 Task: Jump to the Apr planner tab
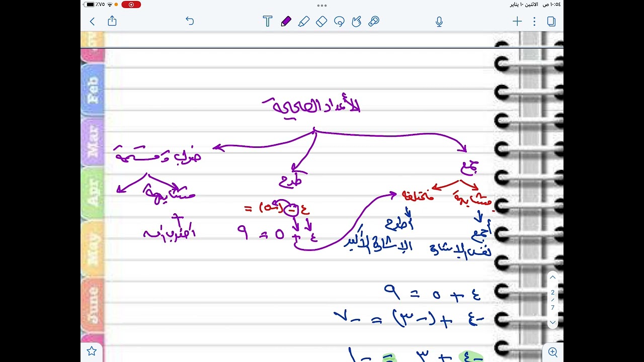[93, 193]
